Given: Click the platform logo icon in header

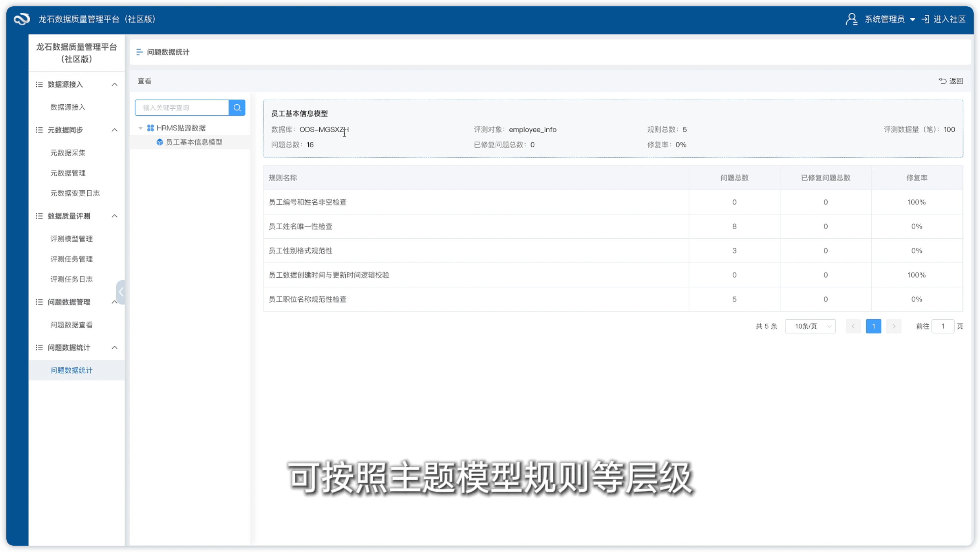Looking at the screenshot, I should pos(21,19).
